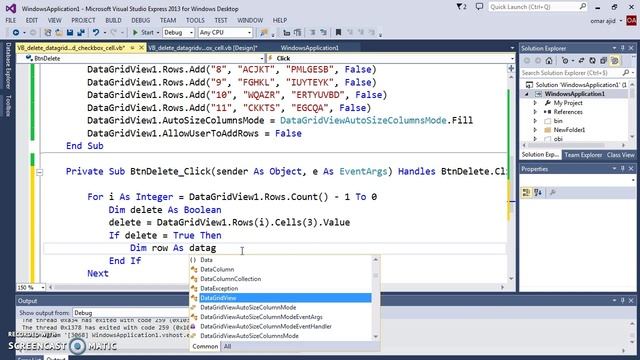Expand the References node
Viewport: 640px width, 360px height.
pyautogui.click(x=535, y=112)
